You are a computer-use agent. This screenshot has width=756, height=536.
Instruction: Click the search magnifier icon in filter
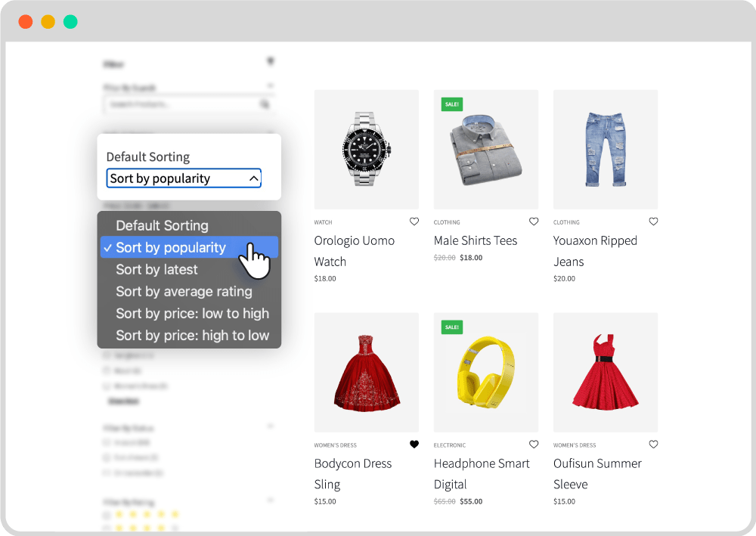[265, 104]
